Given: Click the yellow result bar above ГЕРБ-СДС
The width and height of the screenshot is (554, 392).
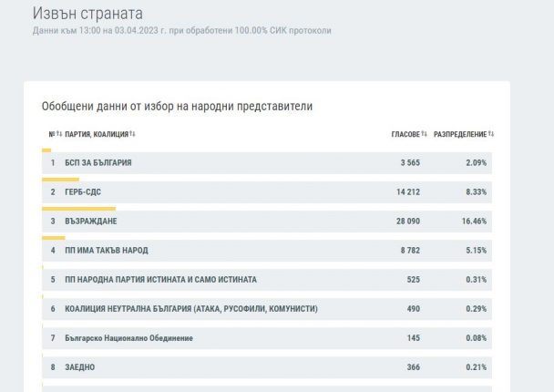Looking at the screenshot, I should pyautogui.click(x=60, y=180).
